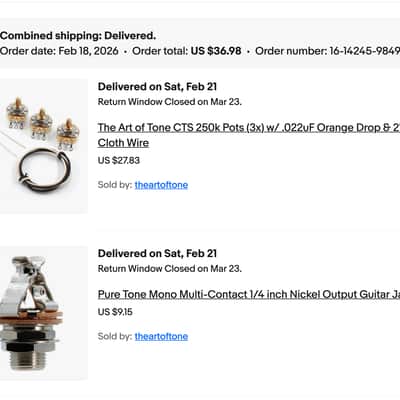Screen dimensions: 400x400
Task: Click the order total US $36.98
Action: [216, 51]
